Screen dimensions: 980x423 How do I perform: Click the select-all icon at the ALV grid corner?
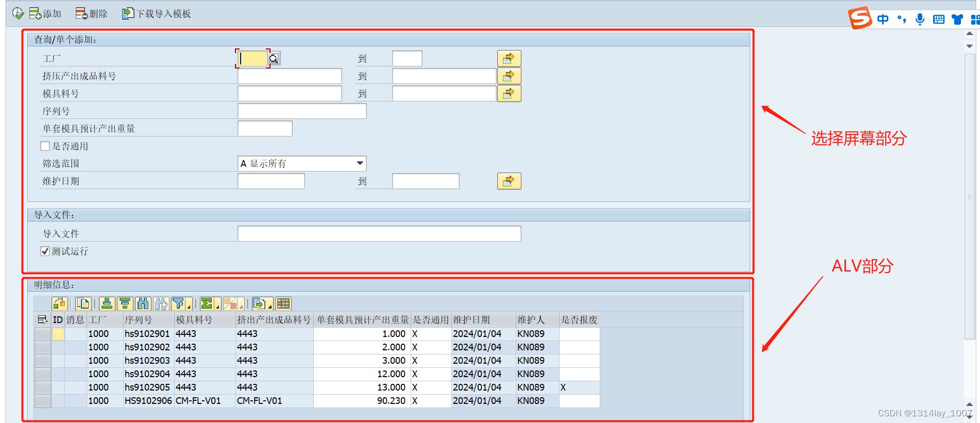pyautogui.click(x=43, y=320)
